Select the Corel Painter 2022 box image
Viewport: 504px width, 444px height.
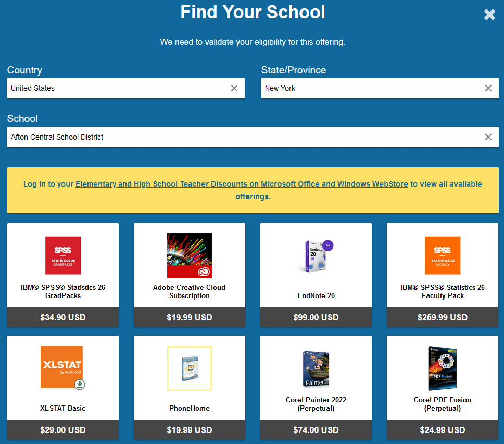tap(316, 368)
